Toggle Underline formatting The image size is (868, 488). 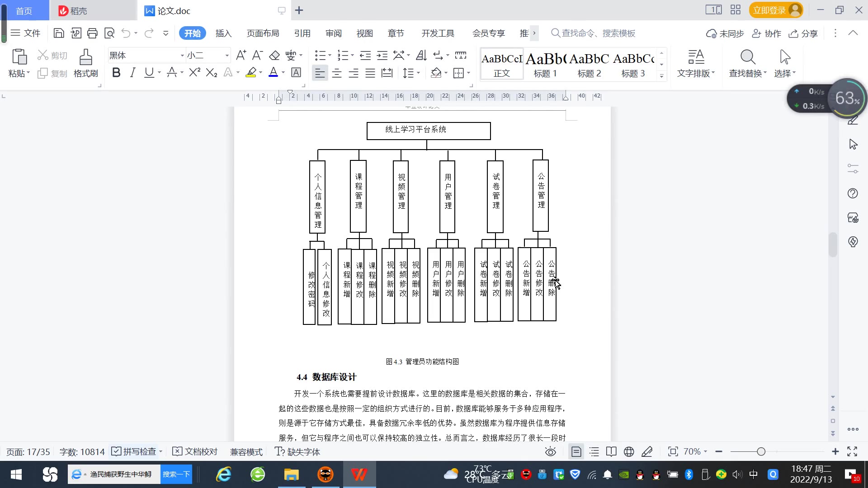click(x=149, y=72)
